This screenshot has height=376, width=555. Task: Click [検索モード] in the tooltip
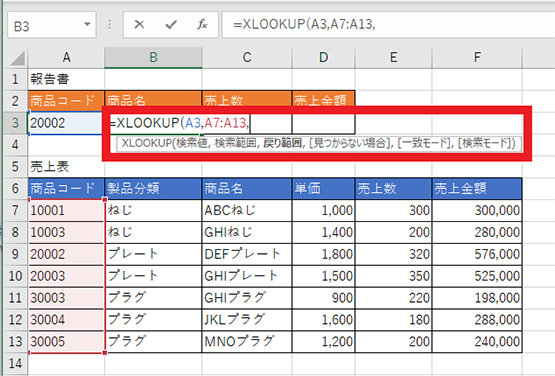(x=484, y=143)
